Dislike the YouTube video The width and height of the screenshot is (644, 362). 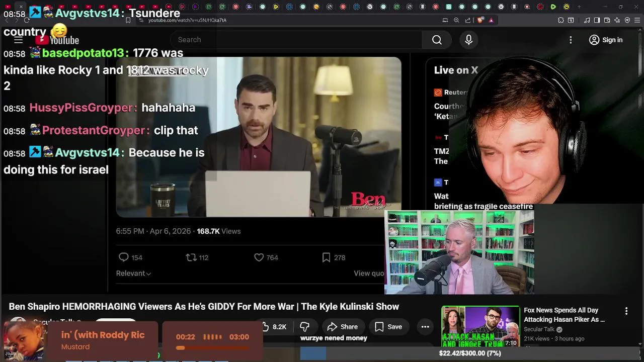point(304,327)
